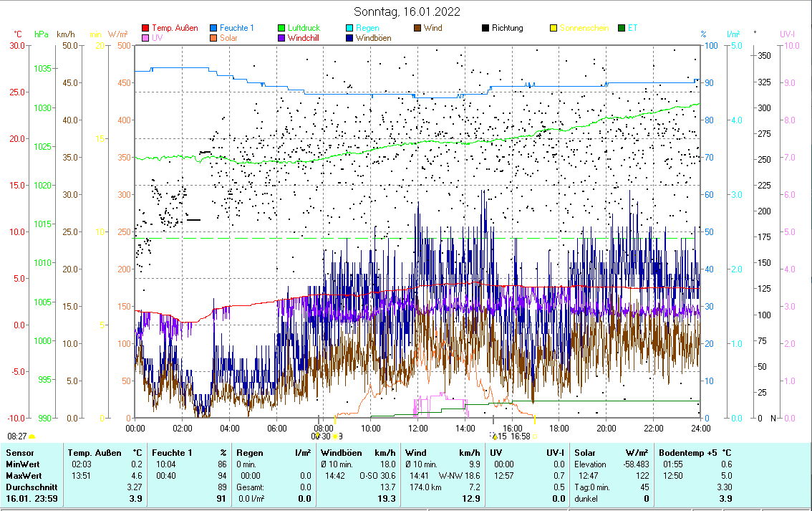Click the pink UV legend square
Image resolution: width=812 pixels, height=511 pixels.
[x=146, y=38]
